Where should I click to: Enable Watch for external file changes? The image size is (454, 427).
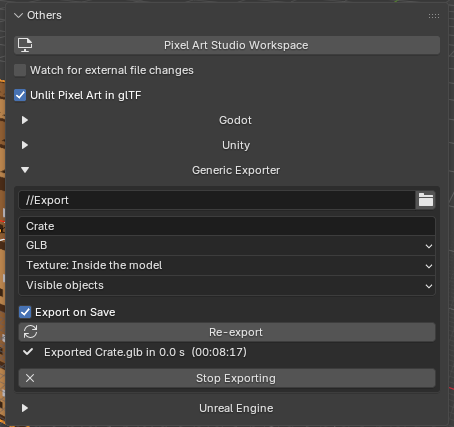point(20,70)
